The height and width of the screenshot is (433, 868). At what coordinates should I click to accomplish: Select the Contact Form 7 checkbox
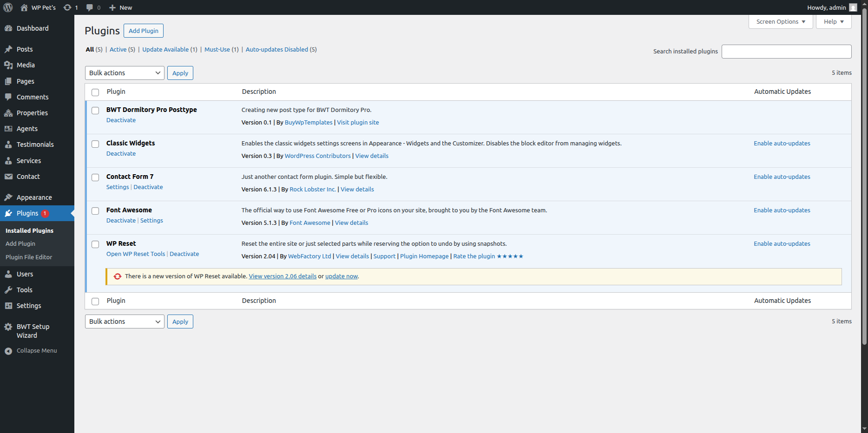click(95, 177)
